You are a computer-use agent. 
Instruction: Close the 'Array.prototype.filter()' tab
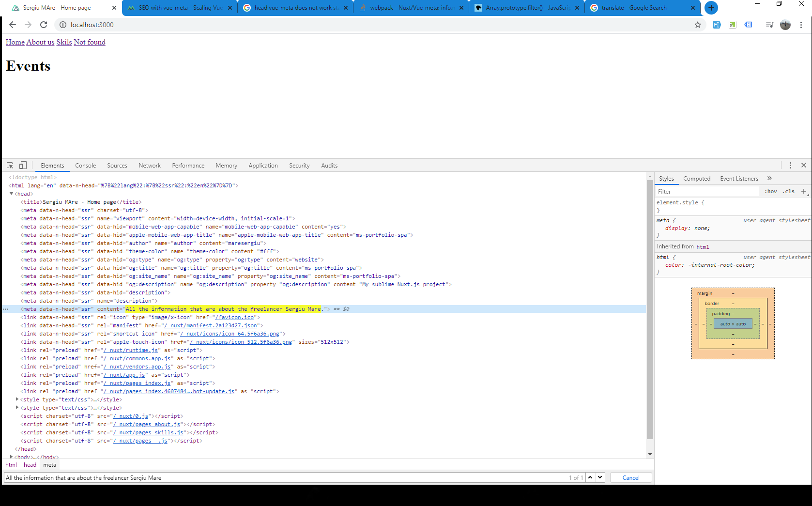577,8
